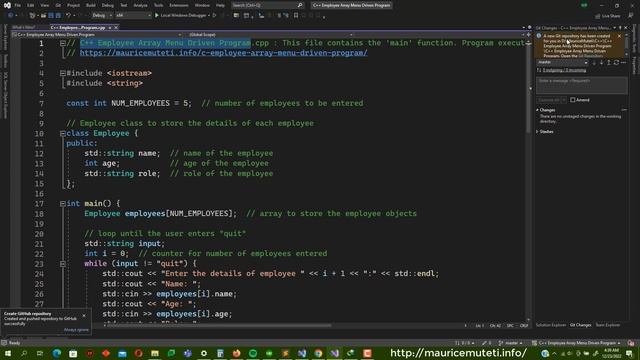Collapse the #include block at line 4
The height and width of the screenshot is (360, 640).
coord(62,73)
